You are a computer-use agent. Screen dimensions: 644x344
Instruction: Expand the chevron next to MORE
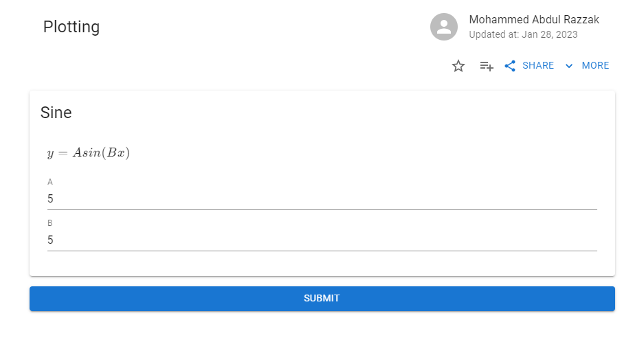click(569, 66)
